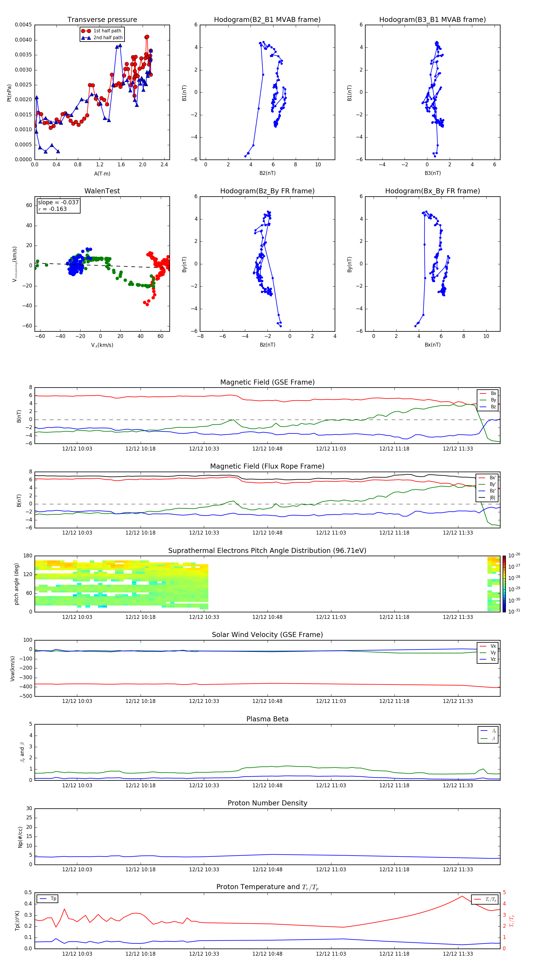Select the red Te/Tp legend entry
Image resolution: width=535 pixels, height=980 pixels.
(x=485, y=899)
